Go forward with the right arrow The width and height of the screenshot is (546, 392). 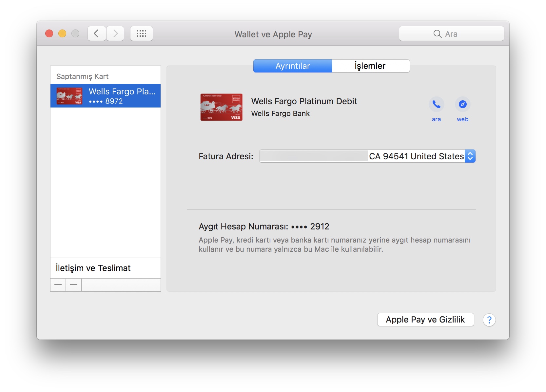(115, 33)
